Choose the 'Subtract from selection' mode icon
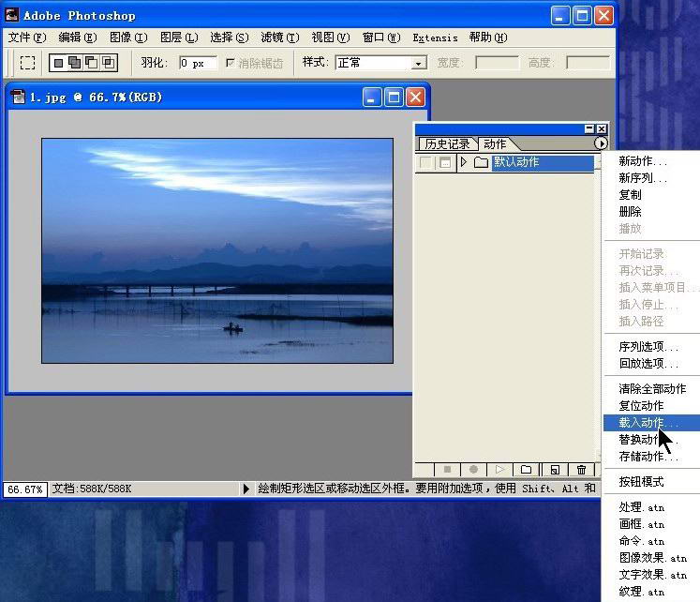The height and width of the screenshot is (602, 700). tap(92, 63)
